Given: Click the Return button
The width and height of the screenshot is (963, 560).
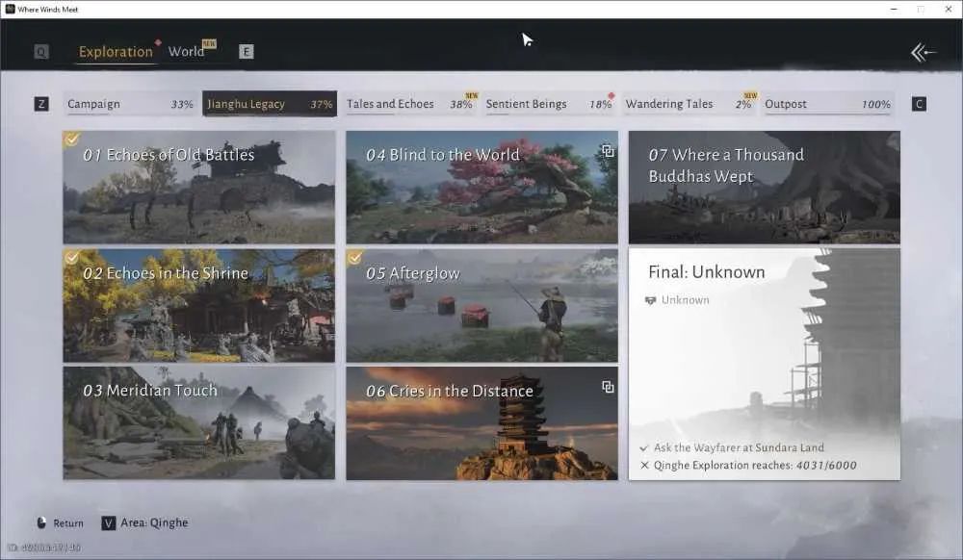Looking at the screenshot, I should point(60,523).
